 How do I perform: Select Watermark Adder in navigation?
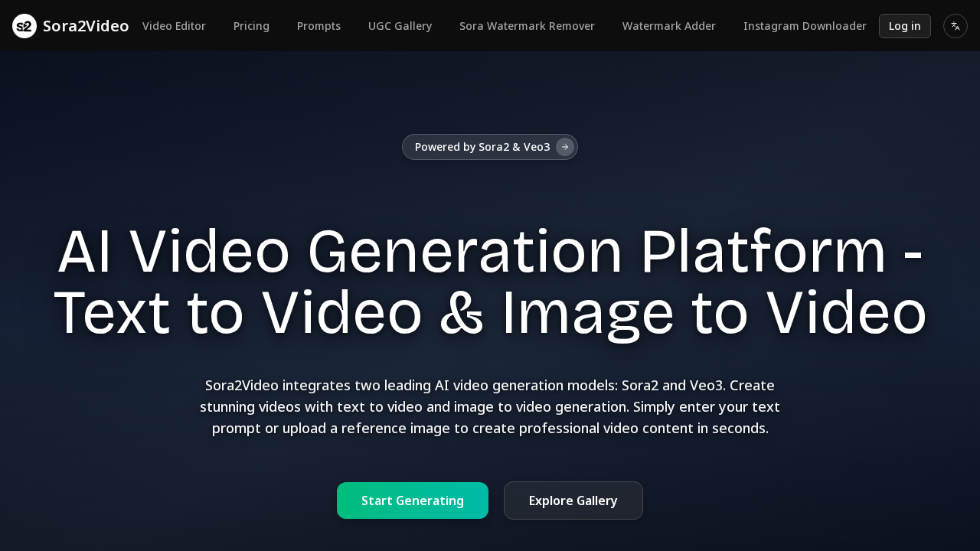coord(668,26)
